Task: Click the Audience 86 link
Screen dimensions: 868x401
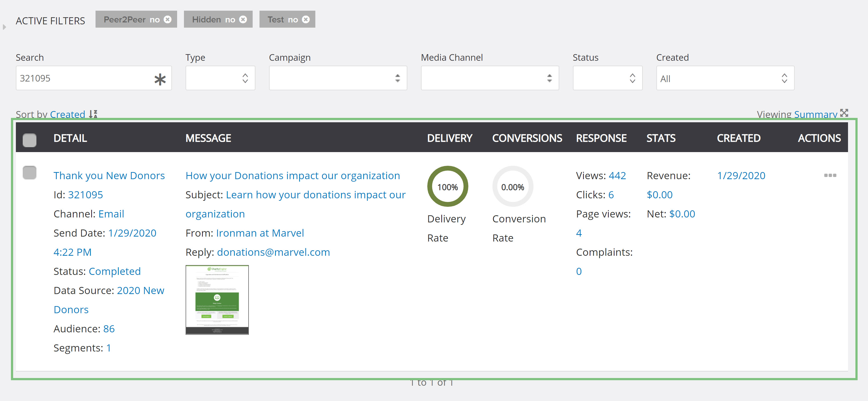Action: [109, 329]
